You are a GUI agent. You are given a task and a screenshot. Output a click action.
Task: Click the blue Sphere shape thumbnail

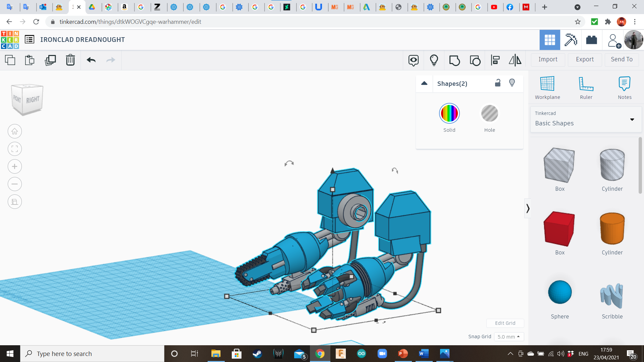point(559,292)
